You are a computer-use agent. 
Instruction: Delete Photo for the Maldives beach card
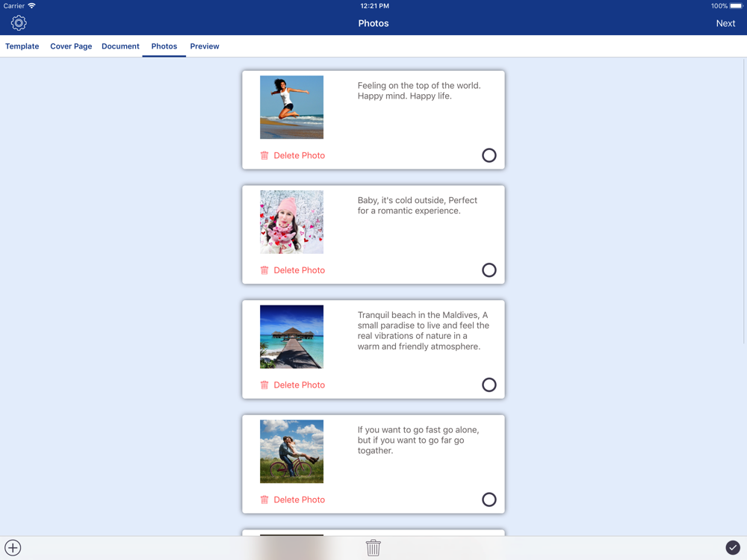300,385
